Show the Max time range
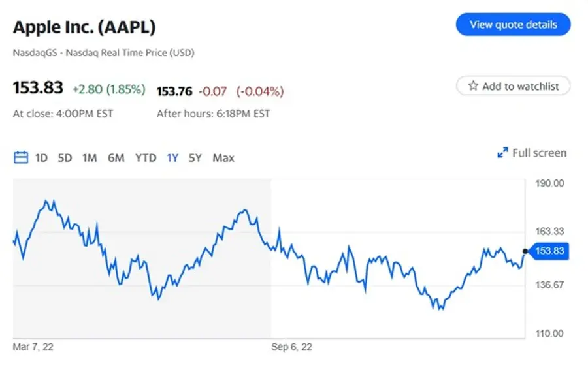 (x=223, y=157)
